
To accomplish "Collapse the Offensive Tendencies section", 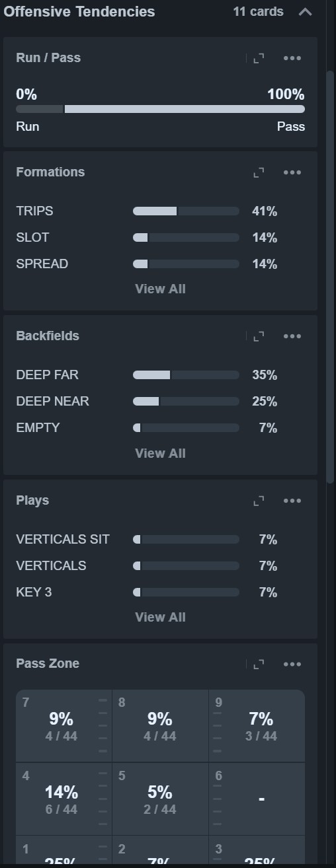I will pyautogui.click(x=305, y=12).
